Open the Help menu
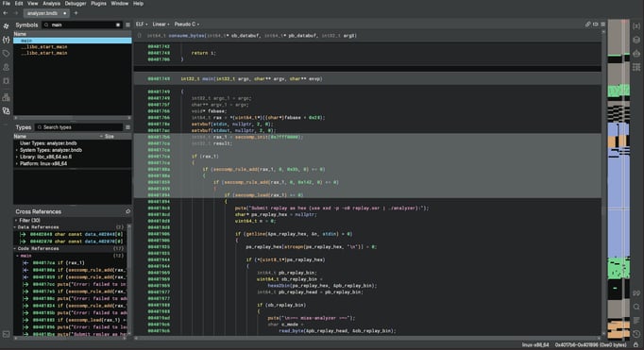 pyautogui.click(x=138, y=3)
